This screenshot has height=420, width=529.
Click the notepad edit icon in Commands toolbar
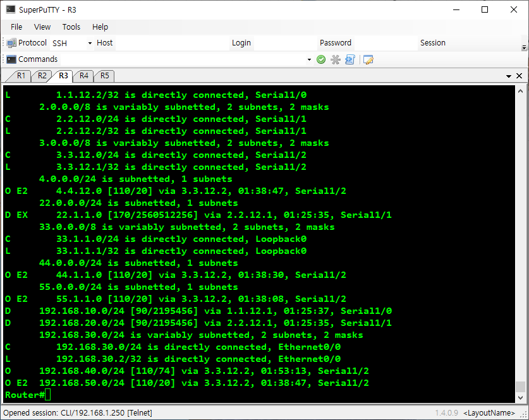368,59
